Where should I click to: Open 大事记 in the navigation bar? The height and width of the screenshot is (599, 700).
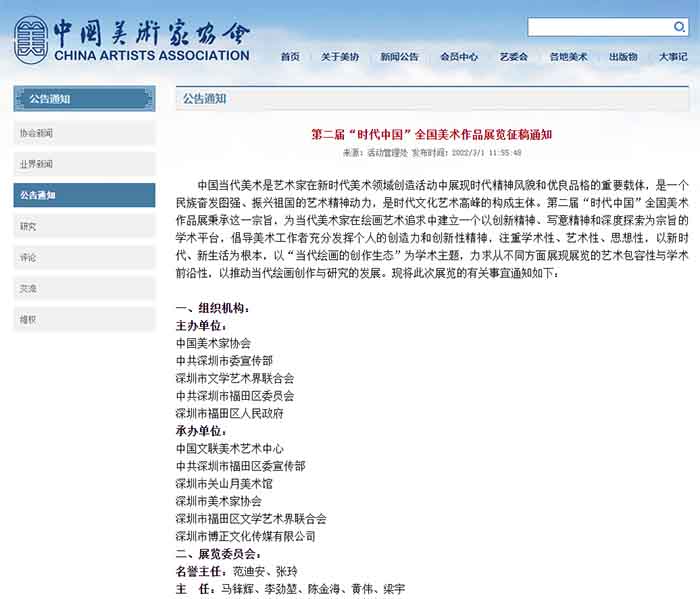click(673, 57)
